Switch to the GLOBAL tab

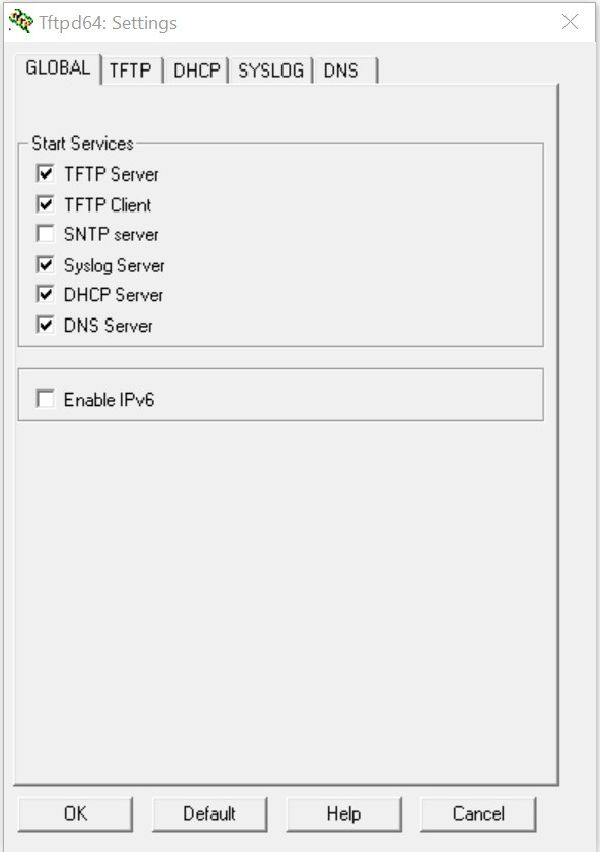click(57, 69)
